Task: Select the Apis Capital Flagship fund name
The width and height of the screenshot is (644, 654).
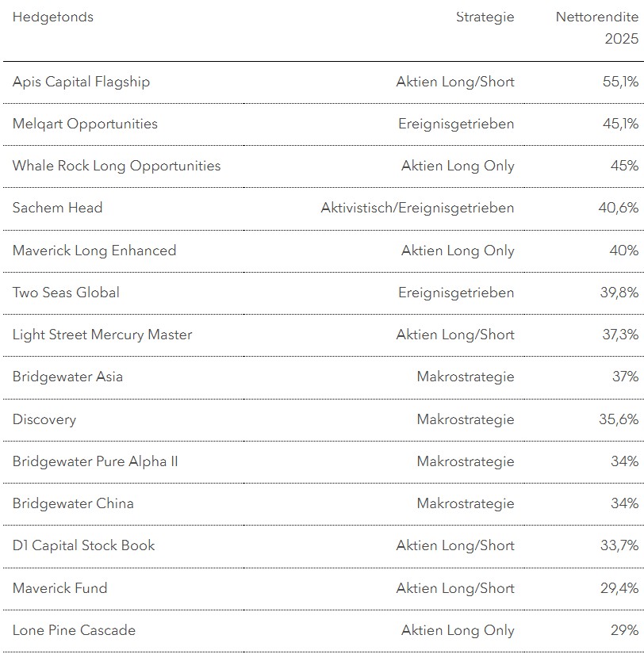Action: 81,82
